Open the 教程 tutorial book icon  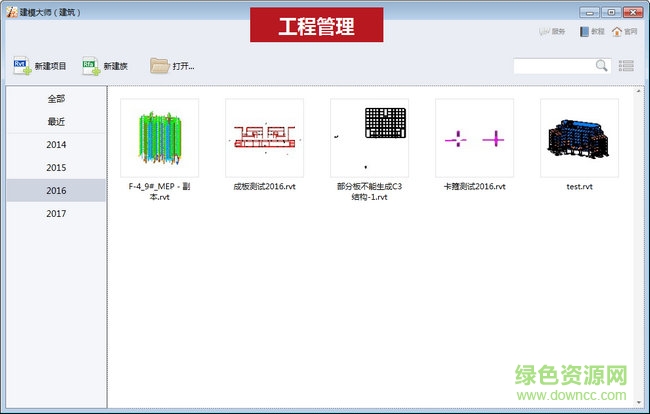584,32
